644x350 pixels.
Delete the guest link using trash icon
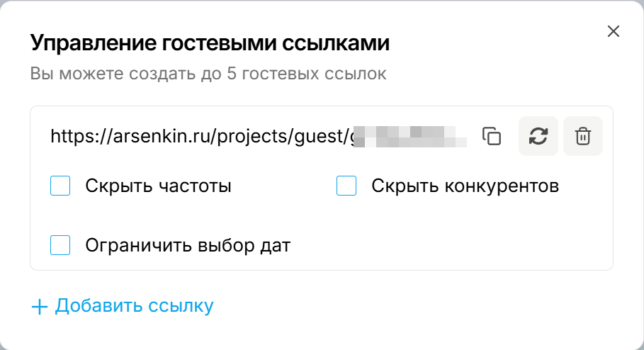tap(582, 136)
